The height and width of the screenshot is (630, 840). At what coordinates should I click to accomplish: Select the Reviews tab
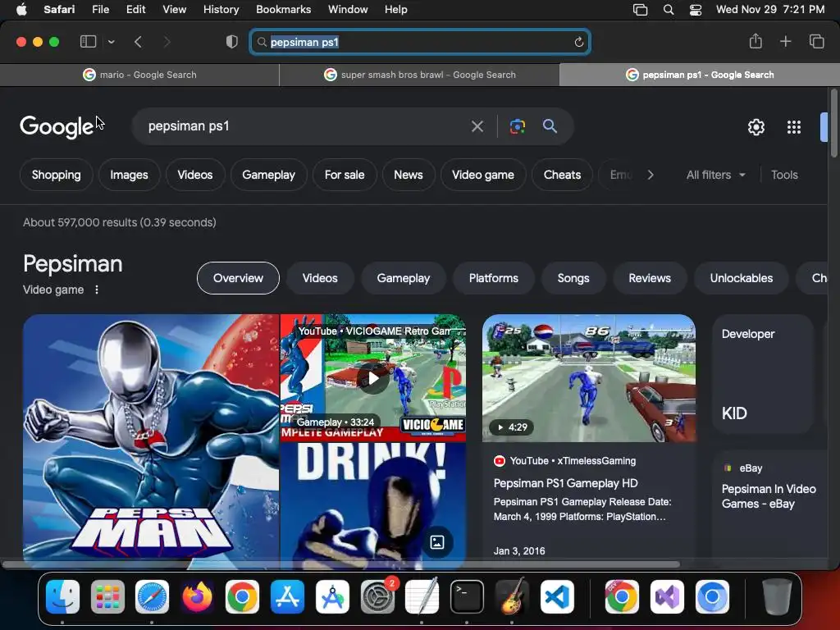(650, 278)
